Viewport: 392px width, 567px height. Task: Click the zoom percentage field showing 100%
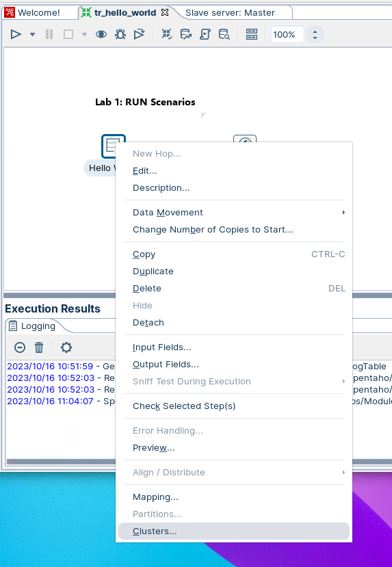(x=287, y=34)
